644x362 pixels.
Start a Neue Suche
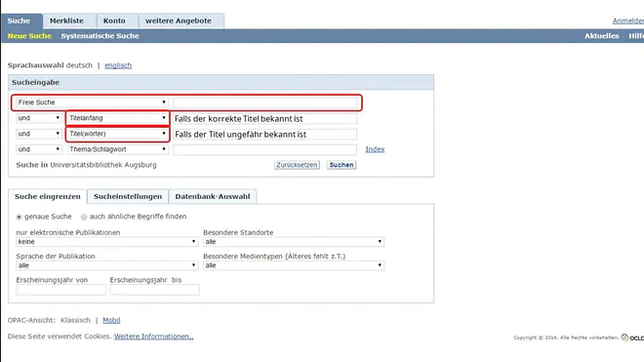tap(29, 36)
